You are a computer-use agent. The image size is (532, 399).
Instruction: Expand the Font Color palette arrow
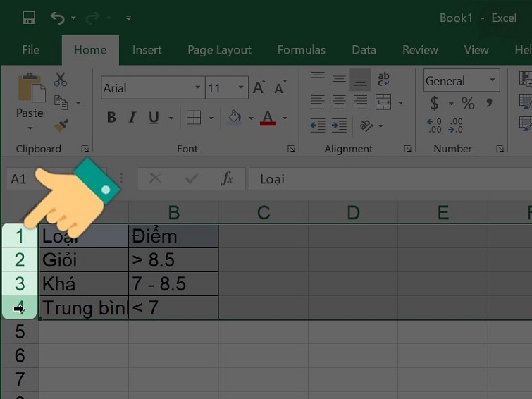(x=285, y=118)
